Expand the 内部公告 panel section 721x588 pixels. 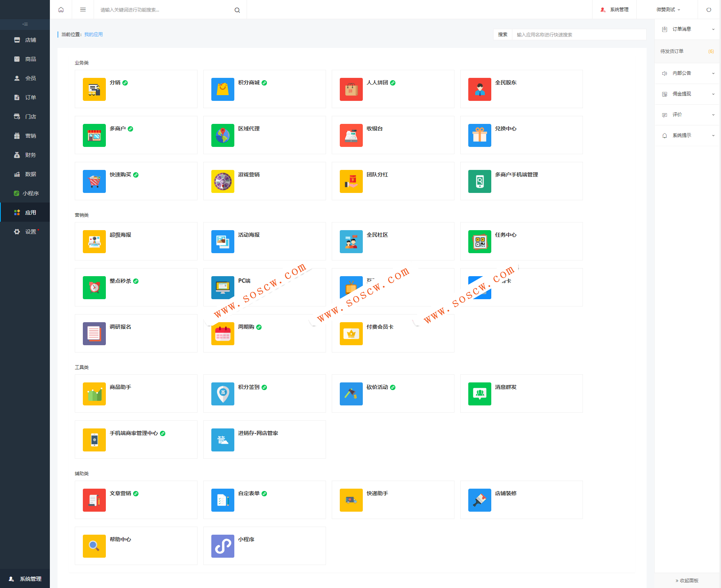tap(687, 73)
